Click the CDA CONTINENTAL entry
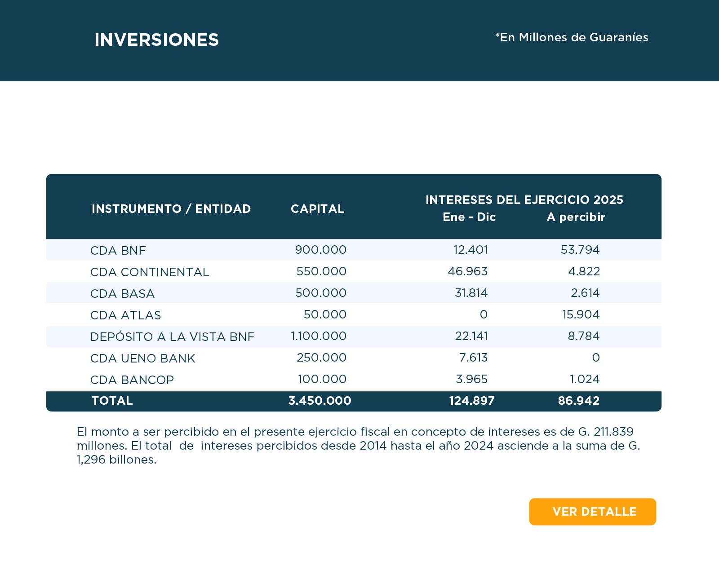719x588 pixels. point(150,272)
